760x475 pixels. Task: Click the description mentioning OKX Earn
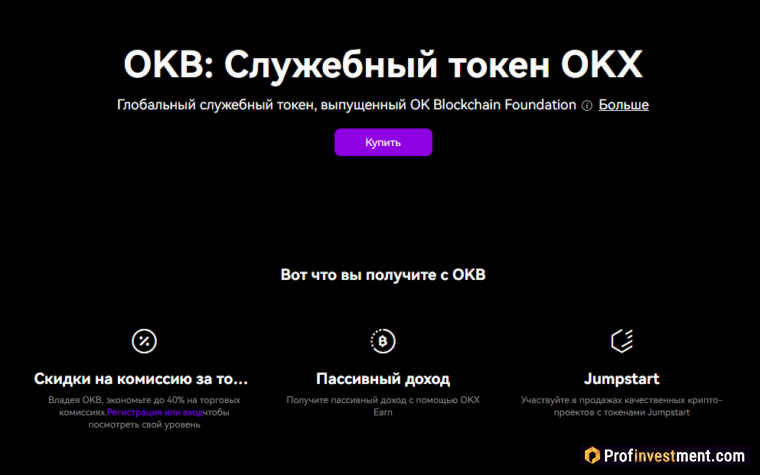pos(383,406)
